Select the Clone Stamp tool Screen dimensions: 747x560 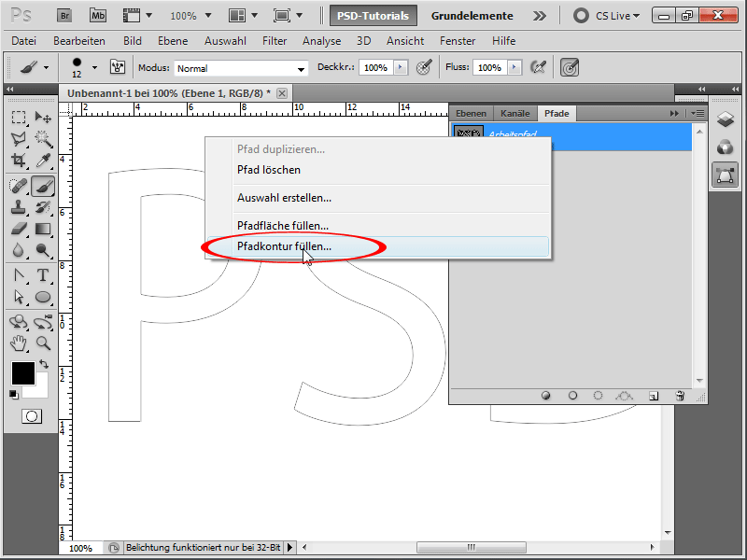(19, 207)
